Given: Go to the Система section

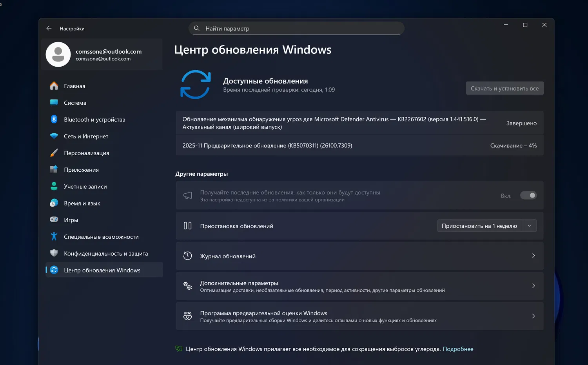Looking at the screenshot, I should pos(104,103).
